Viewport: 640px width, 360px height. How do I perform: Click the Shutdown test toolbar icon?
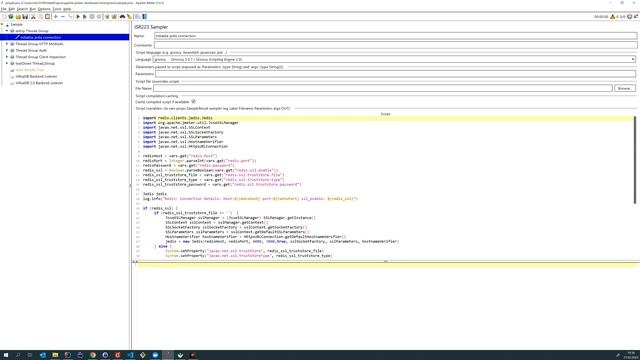click(99, 17)
